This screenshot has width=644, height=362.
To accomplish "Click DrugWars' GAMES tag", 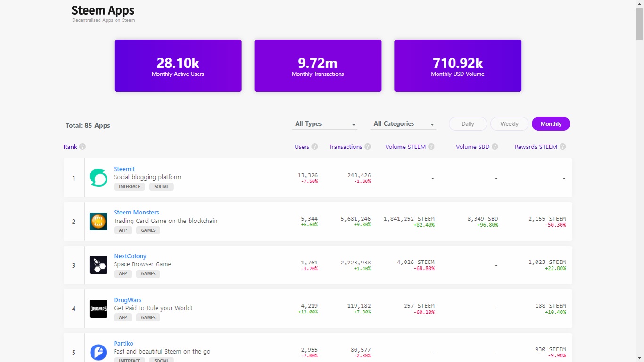I will [x=148, y=318].
